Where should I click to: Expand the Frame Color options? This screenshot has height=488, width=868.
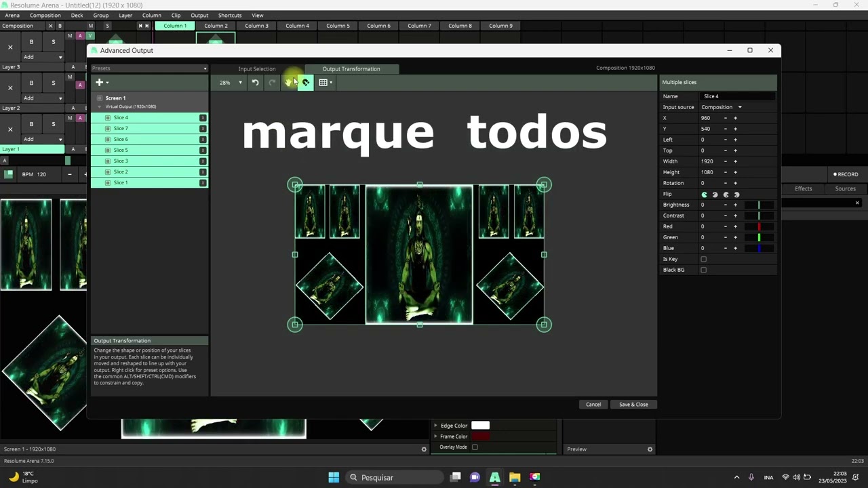click(435, 436)
